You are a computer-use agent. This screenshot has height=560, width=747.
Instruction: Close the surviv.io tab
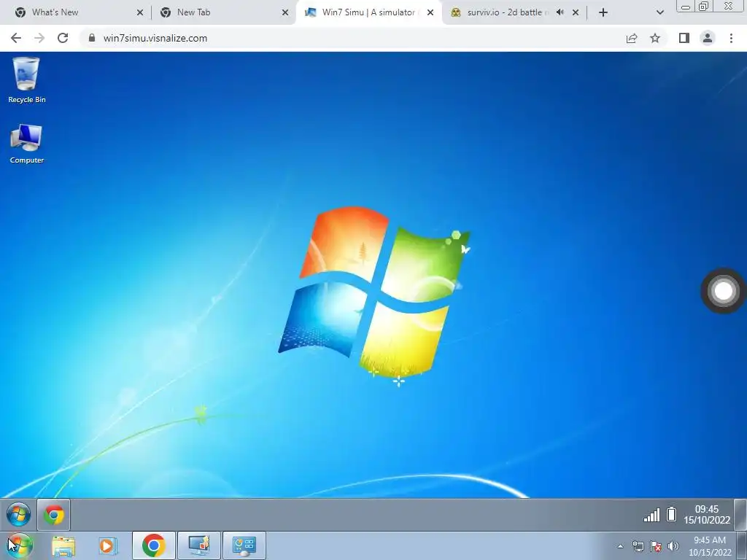click(576, 13)
